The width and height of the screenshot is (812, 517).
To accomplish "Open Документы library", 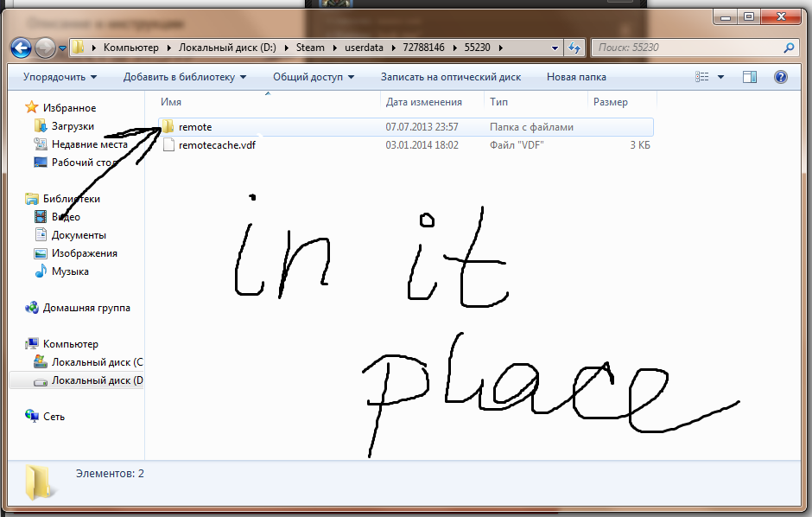I will point(79,234).
